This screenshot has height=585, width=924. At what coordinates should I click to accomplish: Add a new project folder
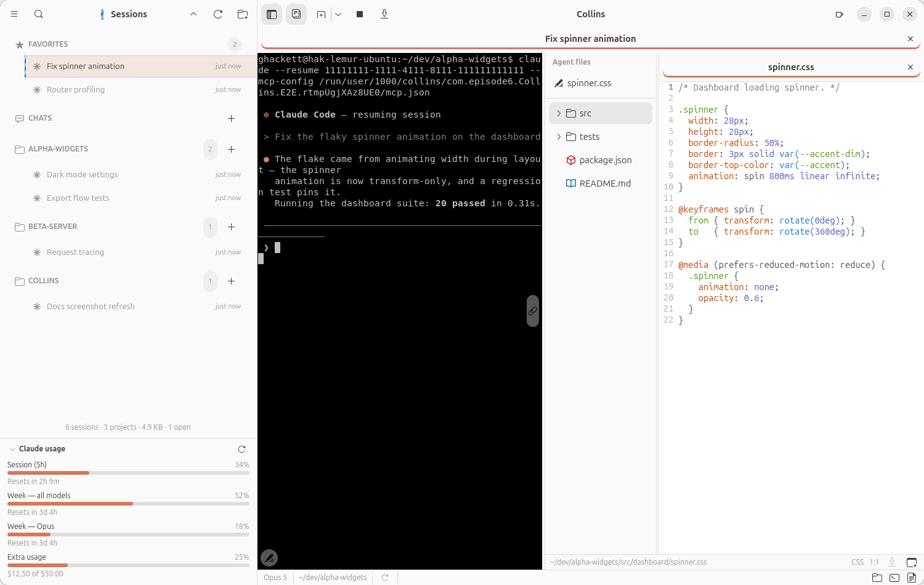pyautogui.click(x=243, y=14)
